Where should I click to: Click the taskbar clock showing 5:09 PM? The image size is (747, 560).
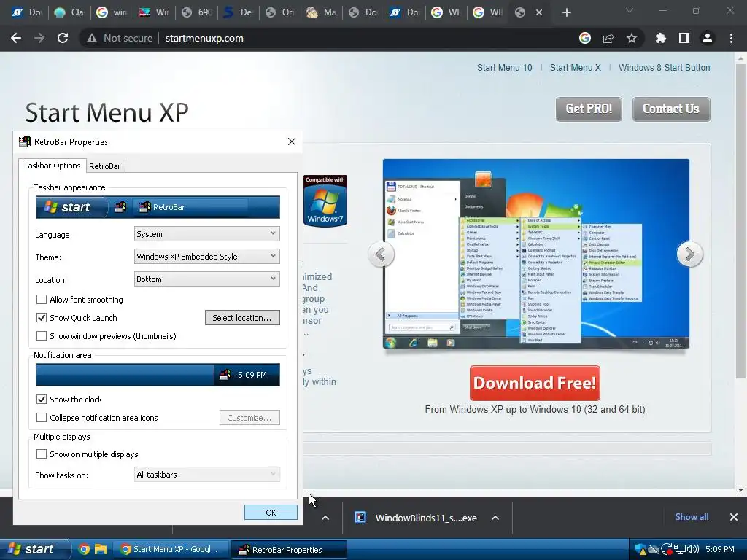[x=719, y=549]
